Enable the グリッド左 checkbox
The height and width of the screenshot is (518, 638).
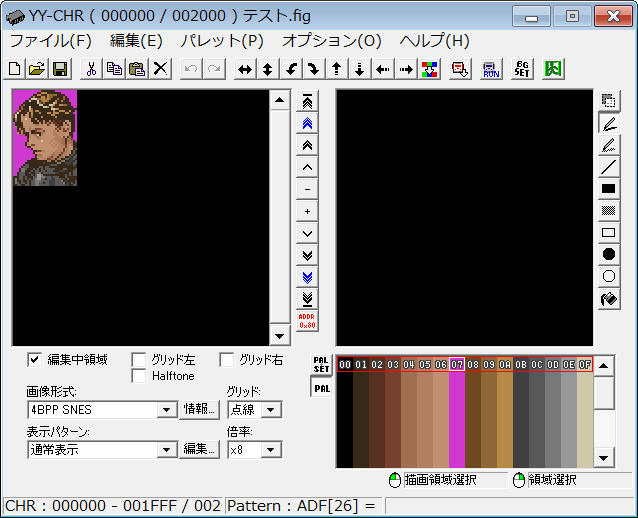(139, 360)
